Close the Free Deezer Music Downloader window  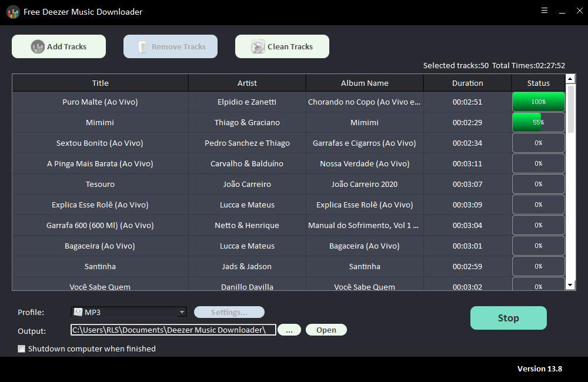(x=579, y=11)
